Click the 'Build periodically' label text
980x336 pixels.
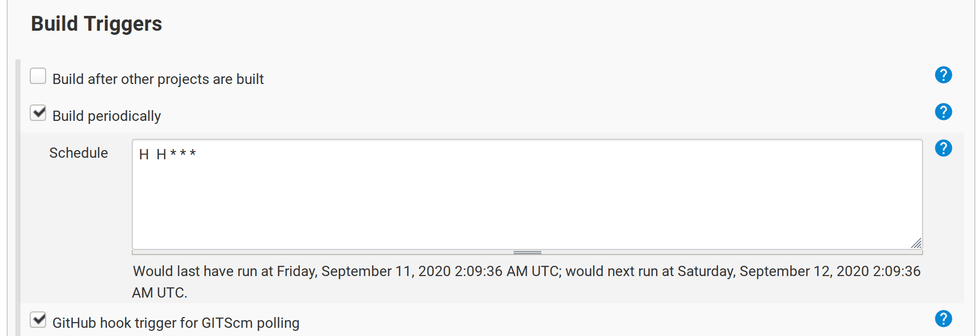(107, 116)
